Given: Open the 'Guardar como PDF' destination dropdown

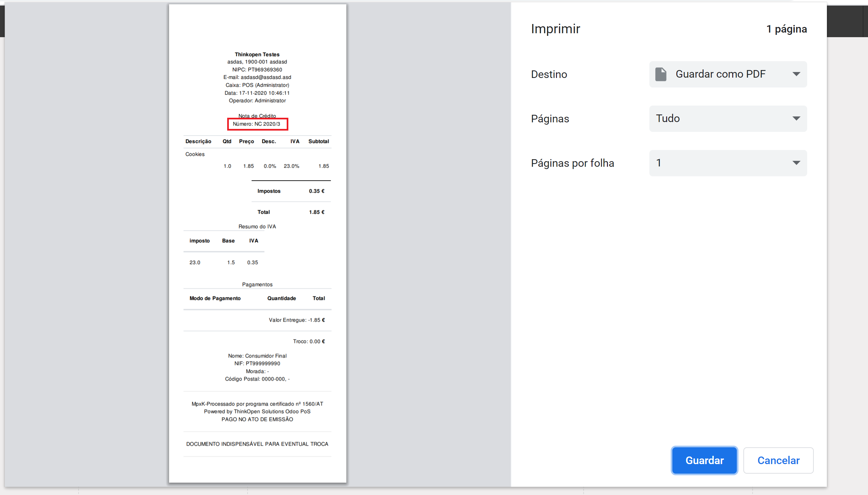Looking at the screenshot, I should [720, 74].
